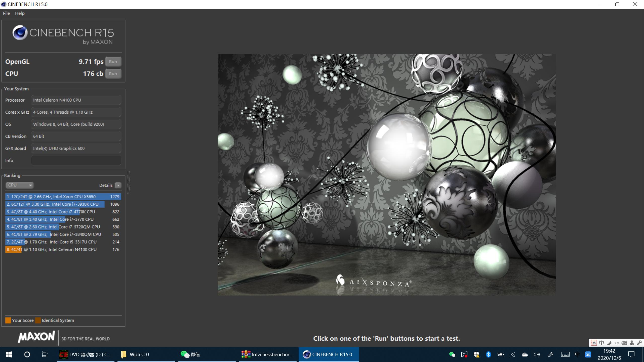Select the Celeron N4100 ranking entry
644x362 pixels.
tap(63, 249)
